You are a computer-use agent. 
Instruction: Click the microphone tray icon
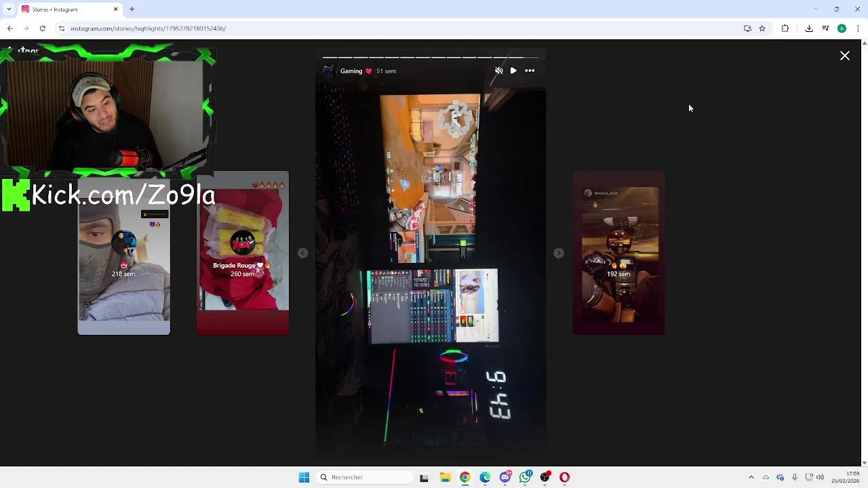[795, 477]
